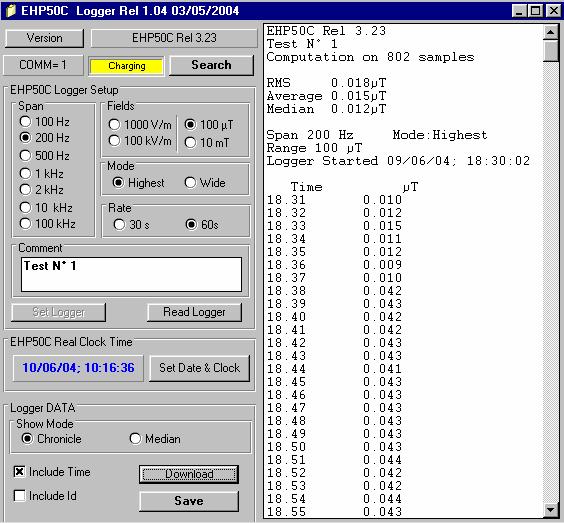Switch show mode to Median
564x523 pixels.
click(155, 439)
